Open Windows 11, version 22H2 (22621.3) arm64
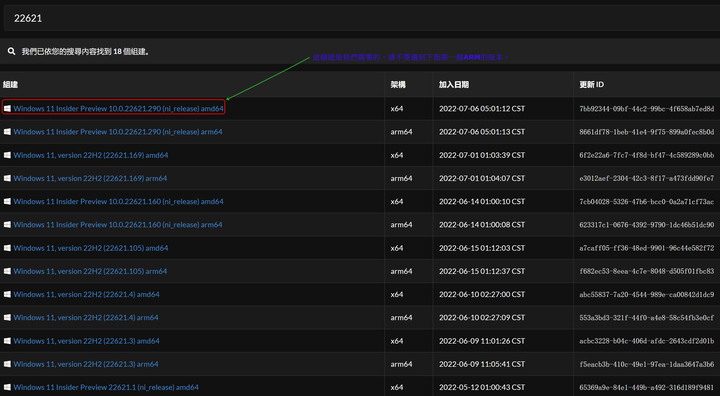Screen dimensions: 720x396 point(86,364)
